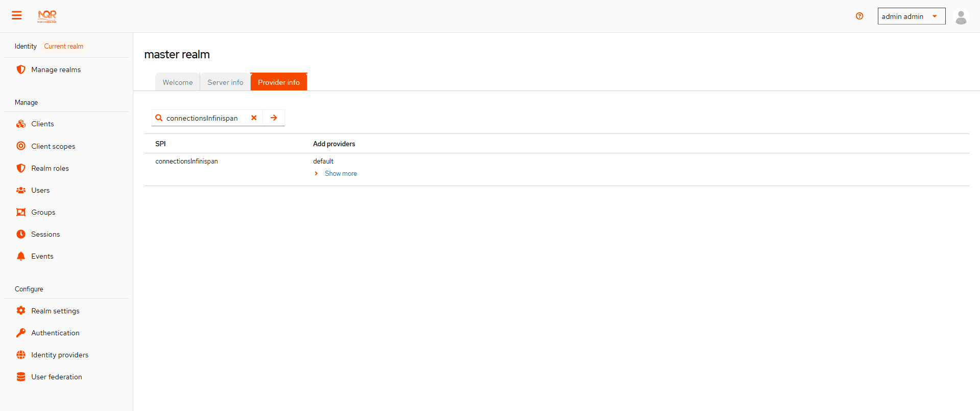Click the Sessions clock icon
980x411 pixels.
point(21,234)
